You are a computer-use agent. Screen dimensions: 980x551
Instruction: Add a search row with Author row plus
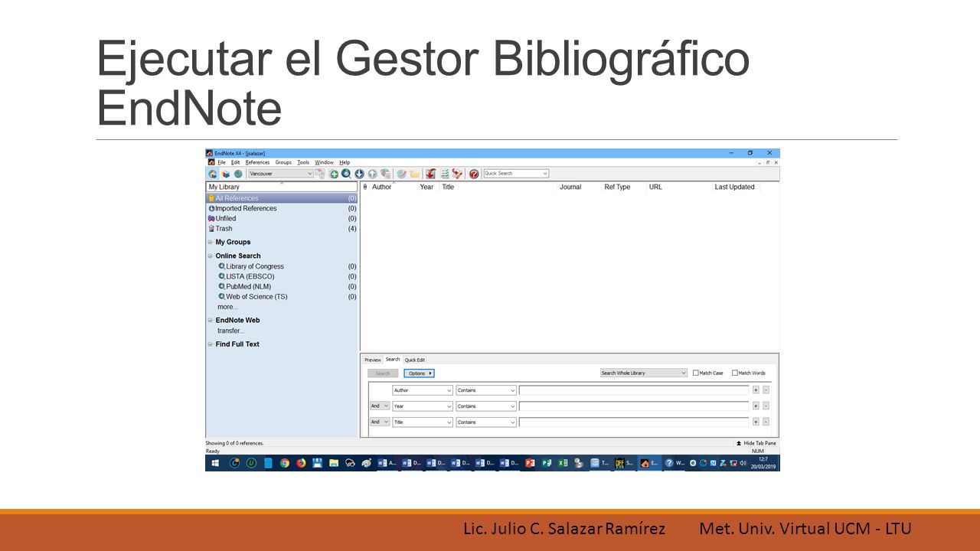756,390
